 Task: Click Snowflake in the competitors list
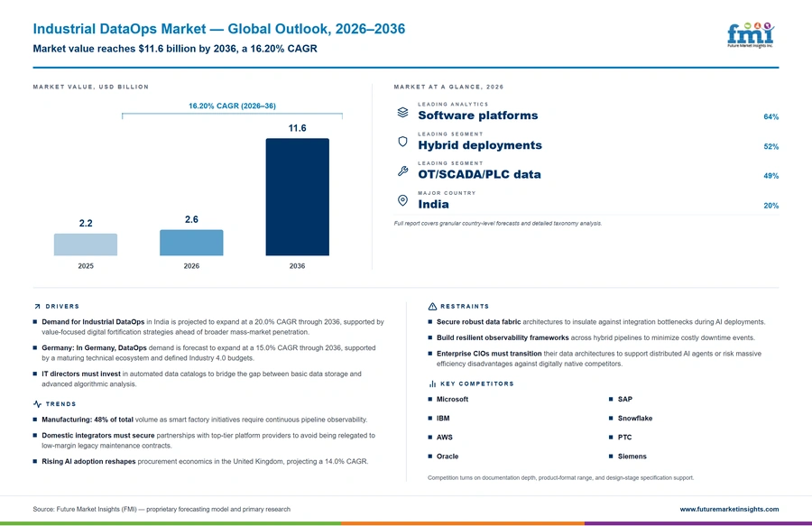pos(635,419)
